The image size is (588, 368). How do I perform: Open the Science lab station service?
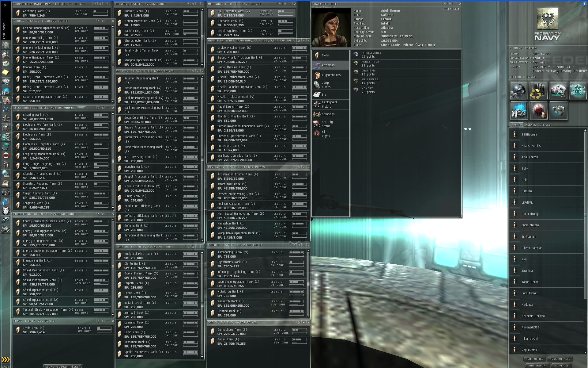point(518,111)
